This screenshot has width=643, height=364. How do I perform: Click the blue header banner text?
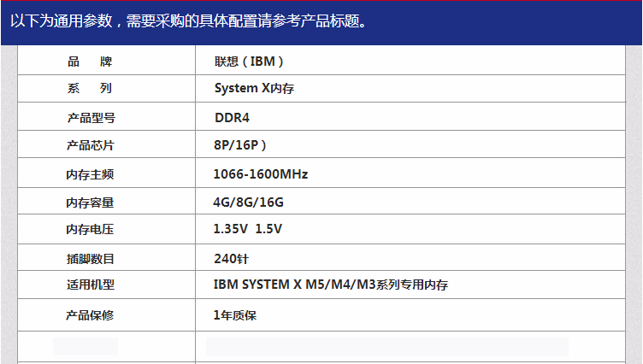pyautogui.click(x=189, y=21)
